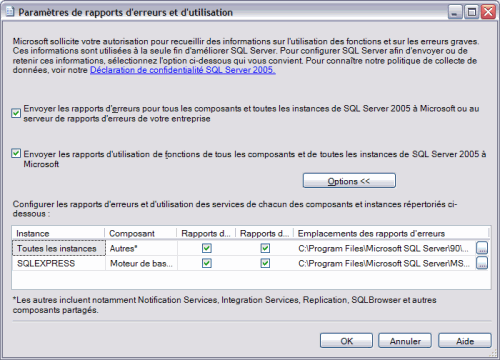
Task: Toggle second report checkbox in Toutes les instances row
Action: click(x=265, y=248)
